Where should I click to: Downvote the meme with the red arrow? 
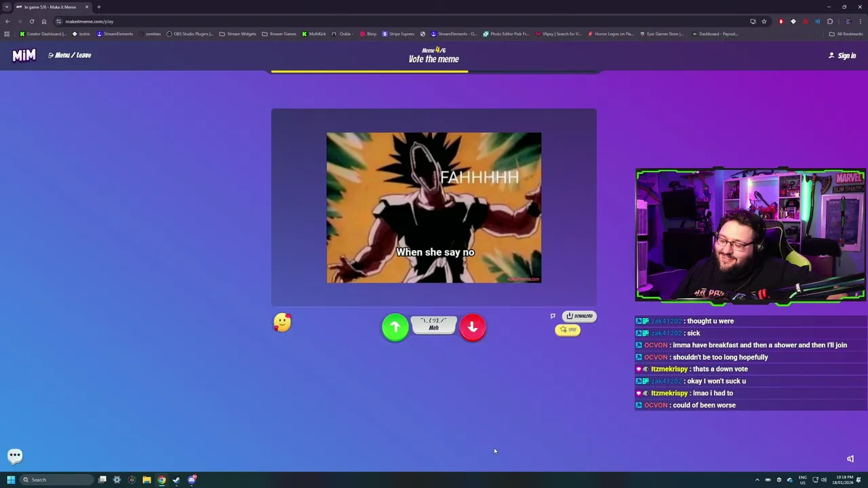point(473,327)
